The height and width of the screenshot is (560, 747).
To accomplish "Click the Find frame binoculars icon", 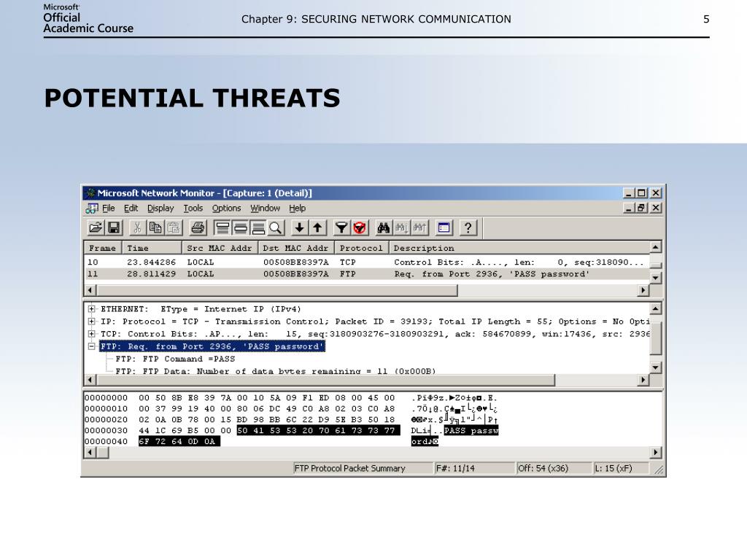I will 383,228.
